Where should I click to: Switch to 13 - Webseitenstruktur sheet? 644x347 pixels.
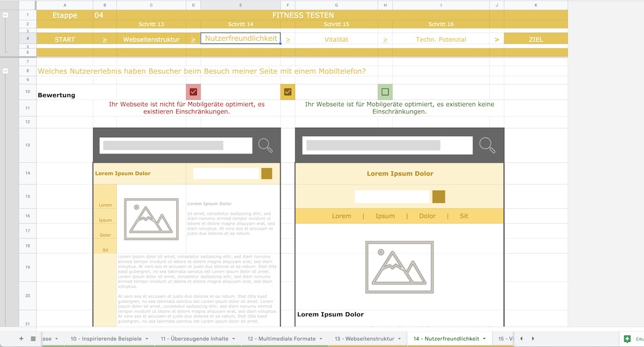tap(364, 339)
